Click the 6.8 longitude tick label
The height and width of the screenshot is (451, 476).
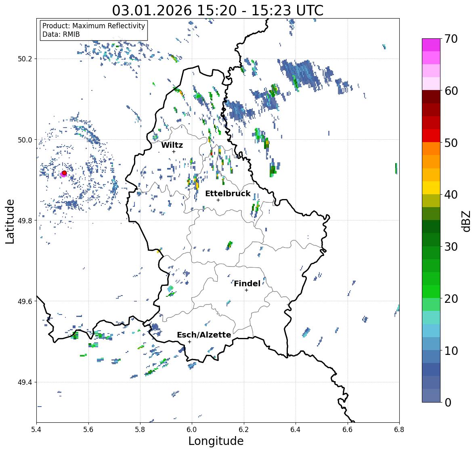click(x=399, y=430)
